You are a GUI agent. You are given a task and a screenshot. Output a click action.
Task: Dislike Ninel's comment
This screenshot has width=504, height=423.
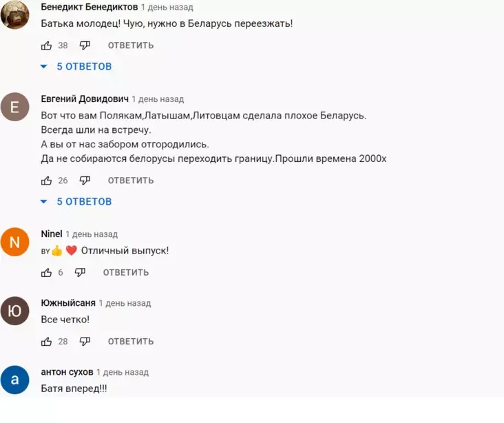[80, 272]
